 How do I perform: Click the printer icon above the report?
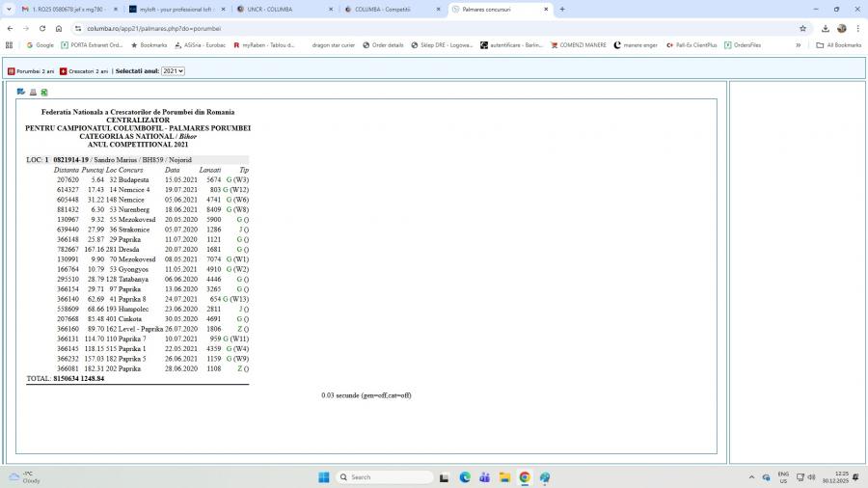[x=33, y=93]
